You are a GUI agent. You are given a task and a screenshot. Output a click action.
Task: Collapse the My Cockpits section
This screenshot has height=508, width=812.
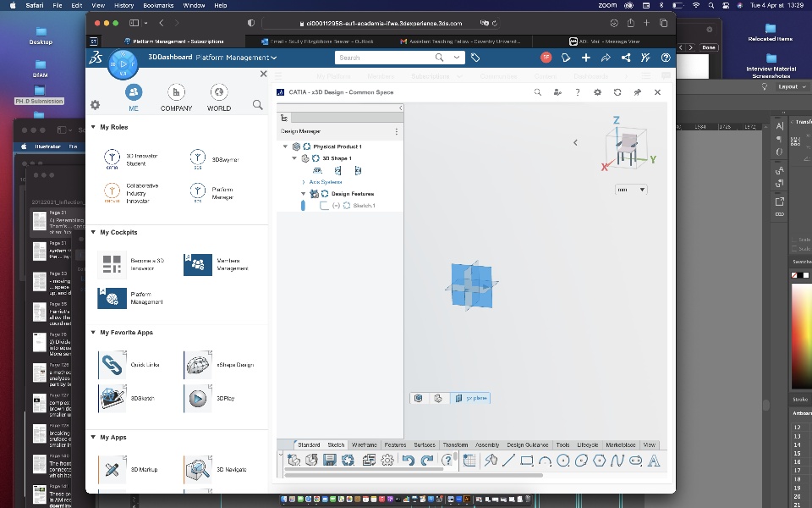[93, 232]
